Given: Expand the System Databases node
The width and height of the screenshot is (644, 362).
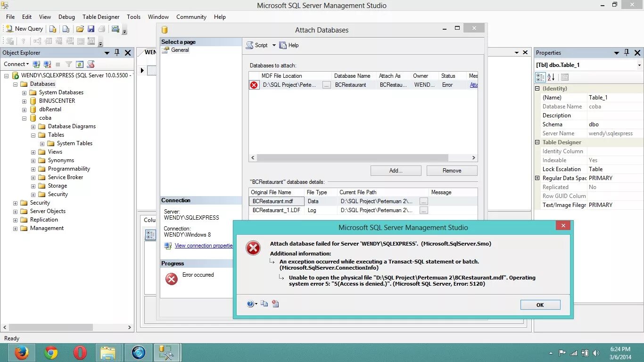Looking at the screenshot, I should [x=24, y=93].
